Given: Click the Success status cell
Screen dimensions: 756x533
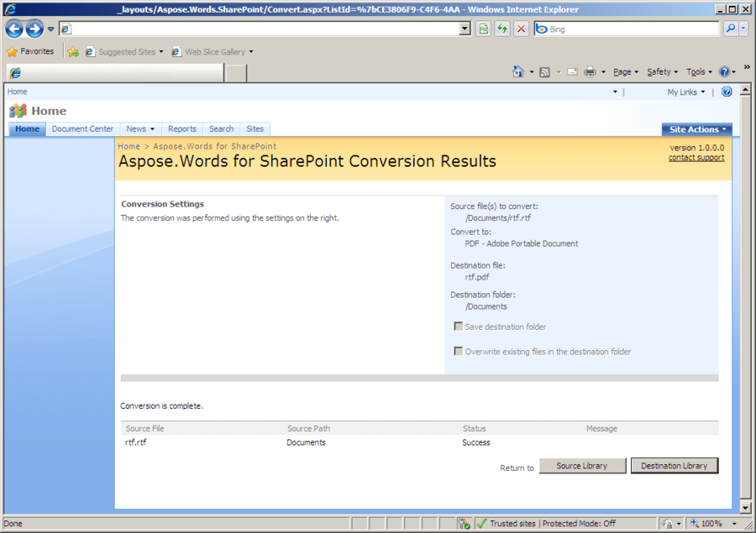Looking at the screenshot, I should (476, 442).
